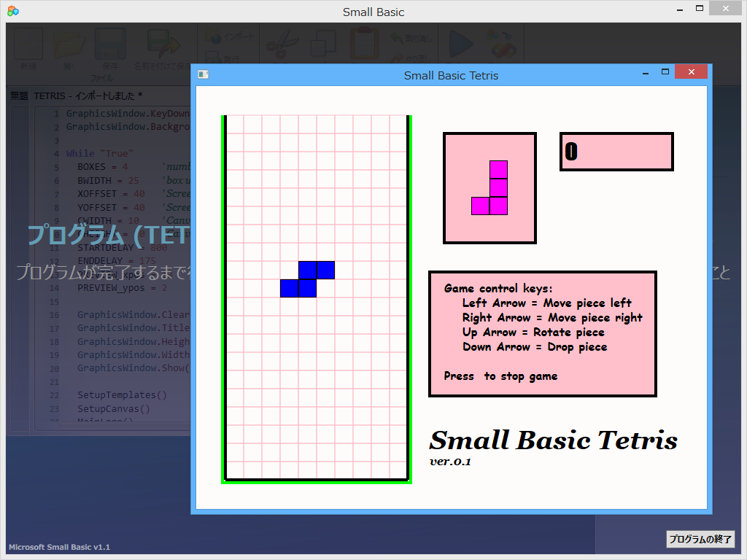
Task: Click "Up Arrow = Rotate piece" text
Action: tap(533, 332)
